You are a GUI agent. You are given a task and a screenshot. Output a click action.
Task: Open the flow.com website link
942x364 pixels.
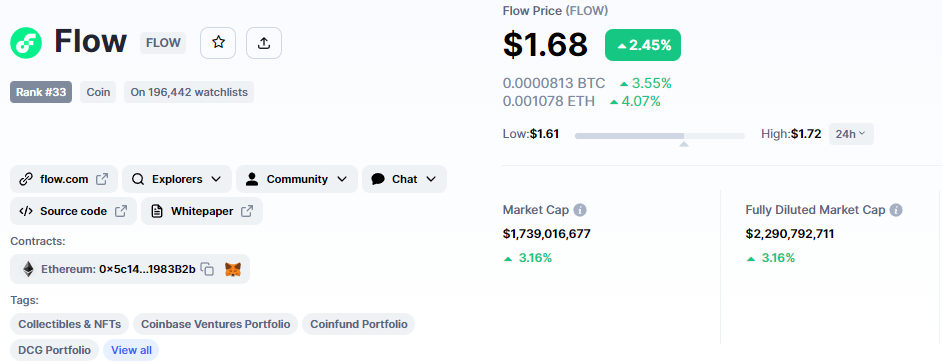(64, 179)
